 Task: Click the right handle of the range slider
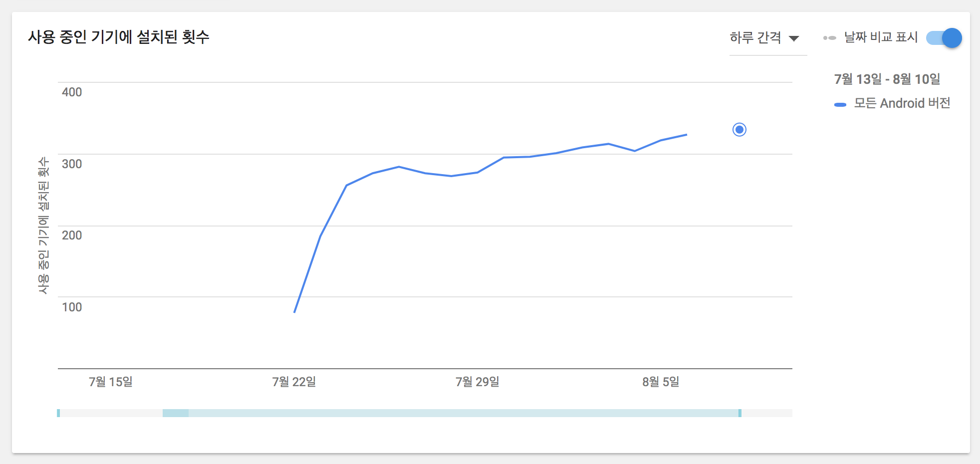(x=739, y=413)
